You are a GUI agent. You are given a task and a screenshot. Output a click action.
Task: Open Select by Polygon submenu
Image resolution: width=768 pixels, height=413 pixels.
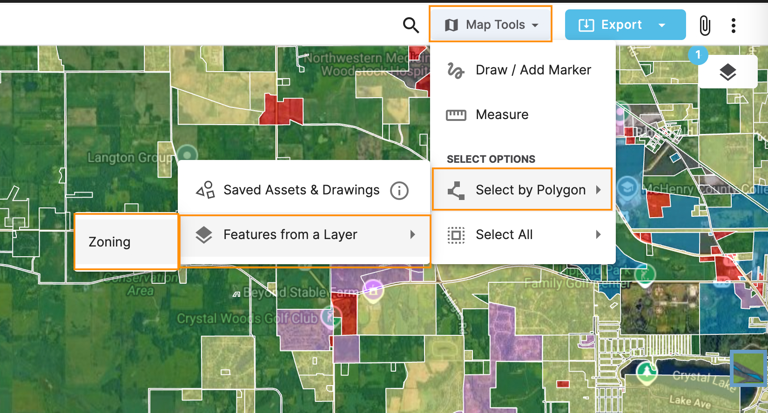pos(522,189)
